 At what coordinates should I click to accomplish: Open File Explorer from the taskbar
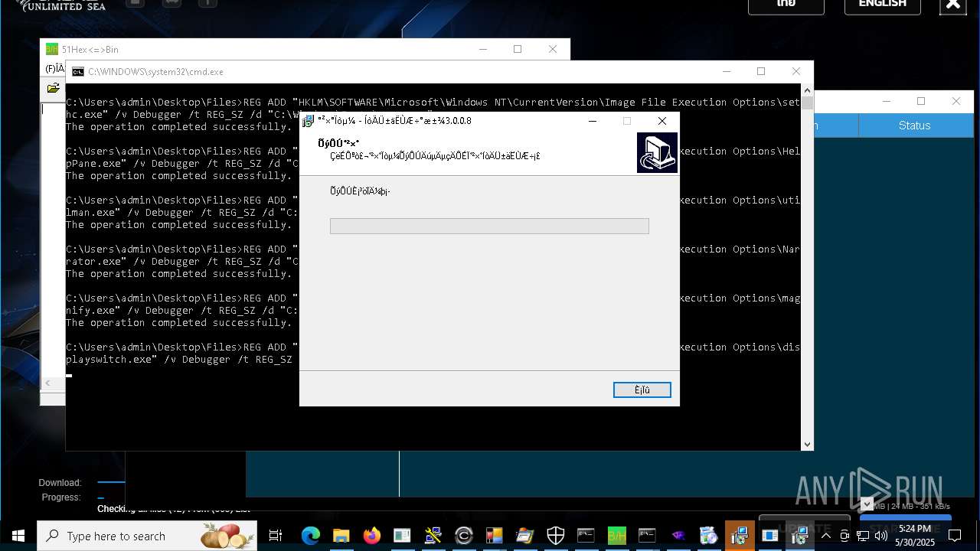click(341, 536)
